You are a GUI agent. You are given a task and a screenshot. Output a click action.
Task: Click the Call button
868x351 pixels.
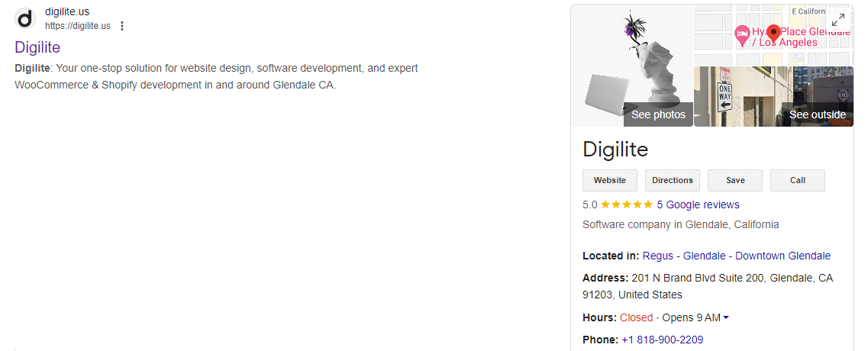click(798, 181)
